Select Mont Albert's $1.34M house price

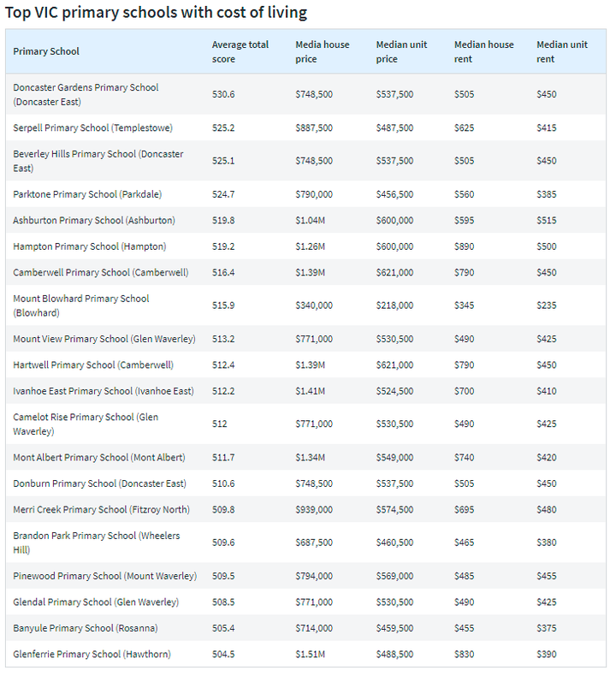pyautogui.click(x=310, y=458)
